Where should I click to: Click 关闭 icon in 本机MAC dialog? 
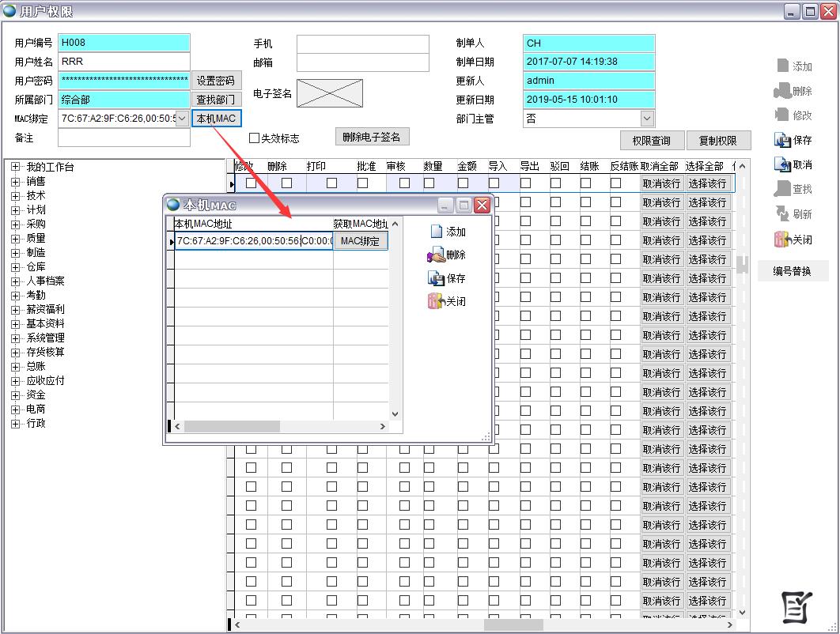click(436, 301)
